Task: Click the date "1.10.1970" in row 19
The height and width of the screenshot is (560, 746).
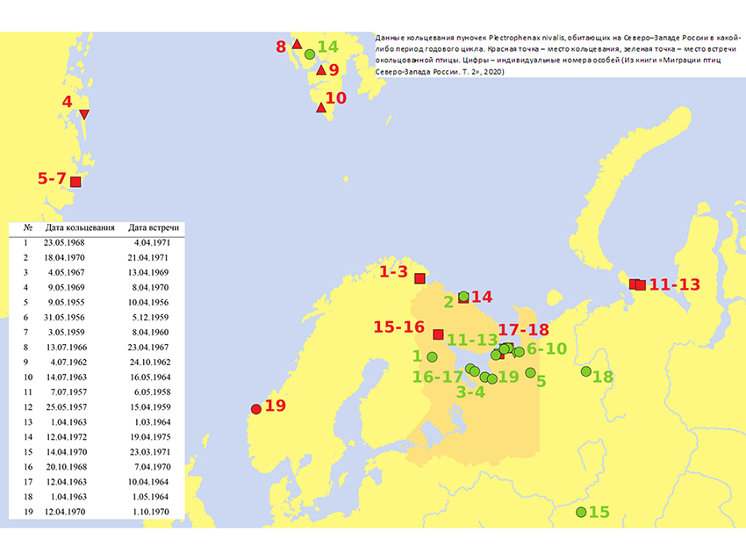Action: tap(153, 512)
